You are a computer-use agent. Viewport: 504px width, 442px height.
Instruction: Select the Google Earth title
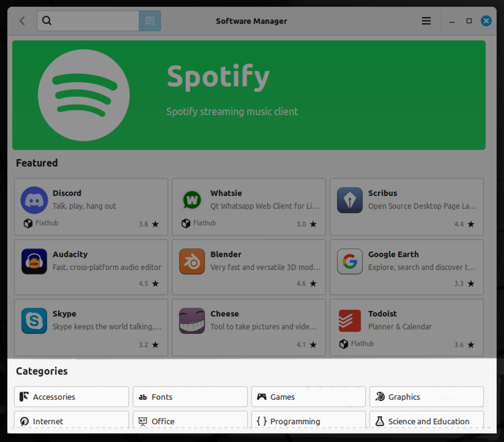[x=393, y=254]
